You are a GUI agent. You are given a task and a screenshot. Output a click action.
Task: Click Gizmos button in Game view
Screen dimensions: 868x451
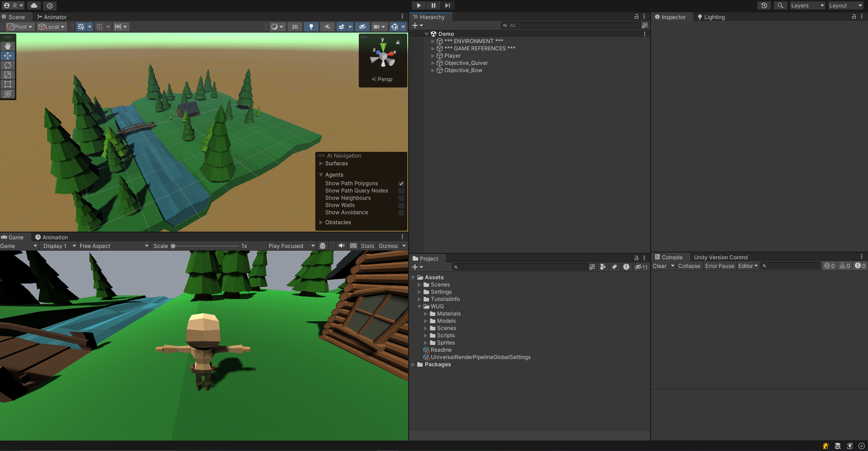[388, 246]
